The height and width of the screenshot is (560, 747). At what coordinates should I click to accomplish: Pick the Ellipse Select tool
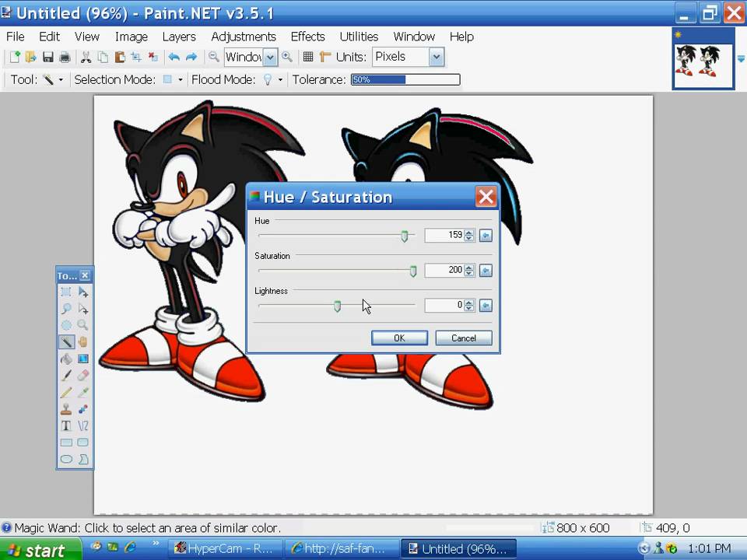pyautogui.click(x=66, y=325)
